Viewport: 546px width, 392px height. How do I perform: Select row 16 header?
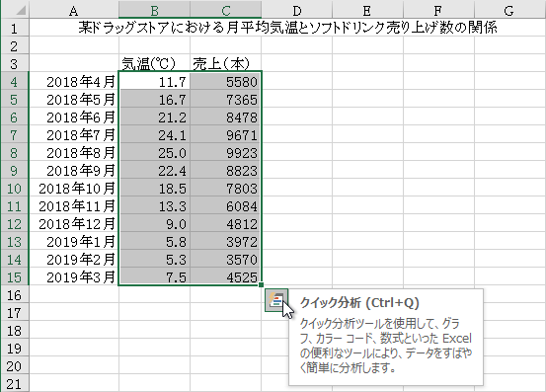tap(15, 295)
